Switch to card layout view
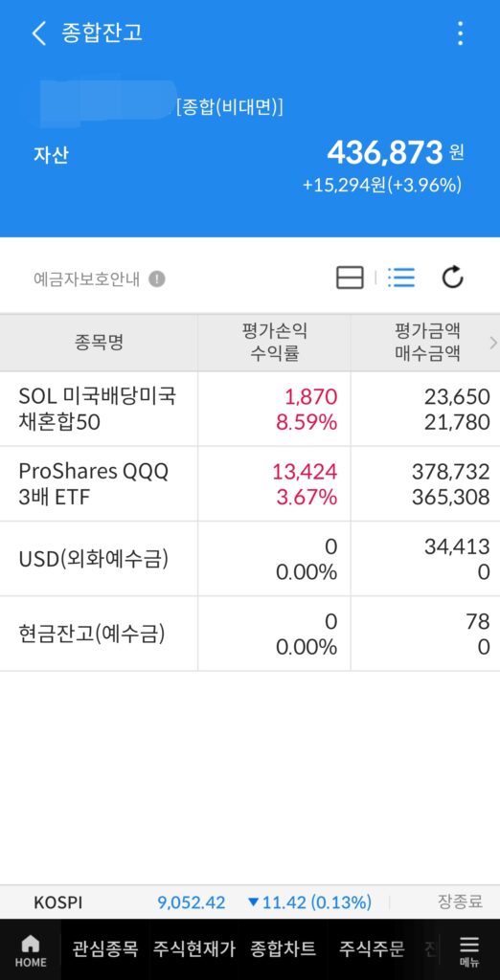Screen dimensions: 500x980 click(350, 278)
